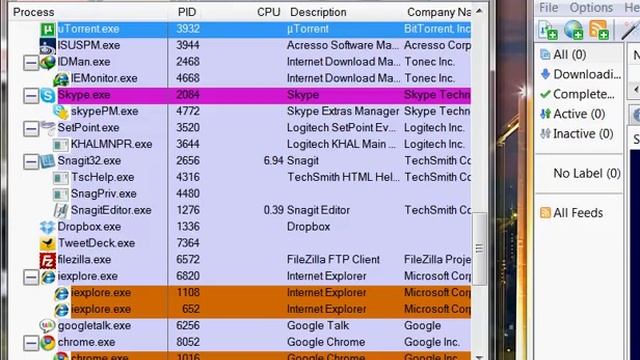Click the iexplore.exe icon with PID 1108
The width and height of the screenshot is (640, 360).
[61, 293]
